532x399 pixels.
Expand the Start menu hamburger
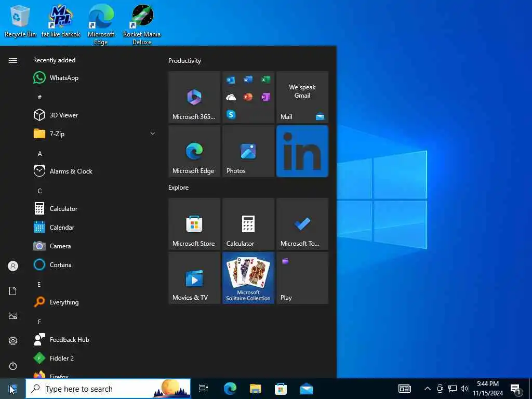(x=13, y=60)
